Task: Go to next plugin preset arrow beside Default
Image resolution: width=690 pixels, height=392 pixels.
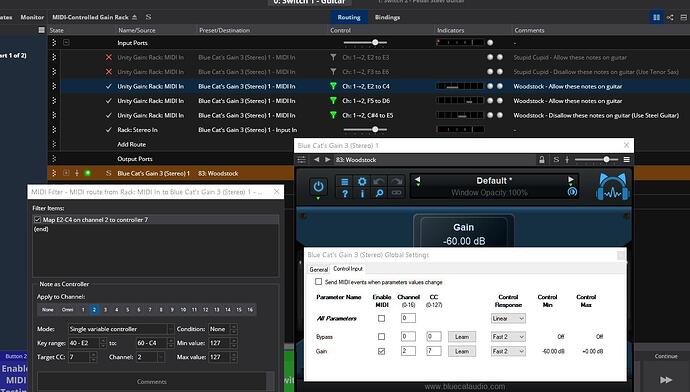Action: coord(571,180)
